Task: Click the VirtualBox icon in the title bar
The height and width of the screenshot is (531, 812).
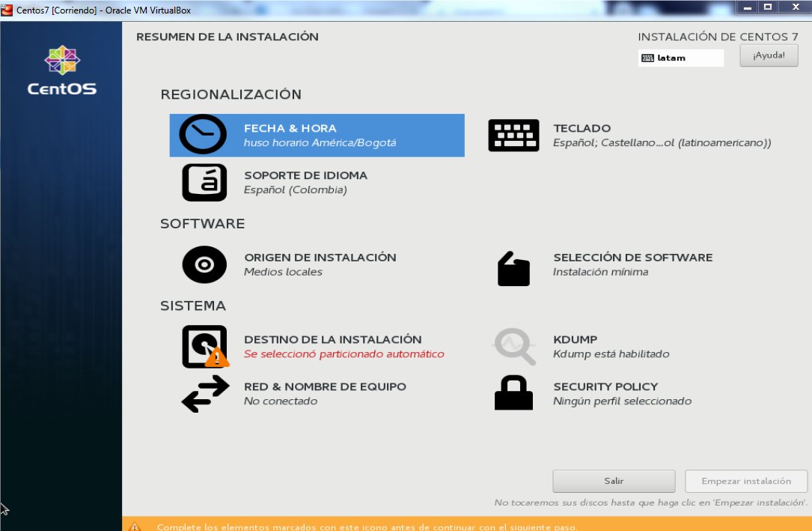Action: (x=7, y=10)
